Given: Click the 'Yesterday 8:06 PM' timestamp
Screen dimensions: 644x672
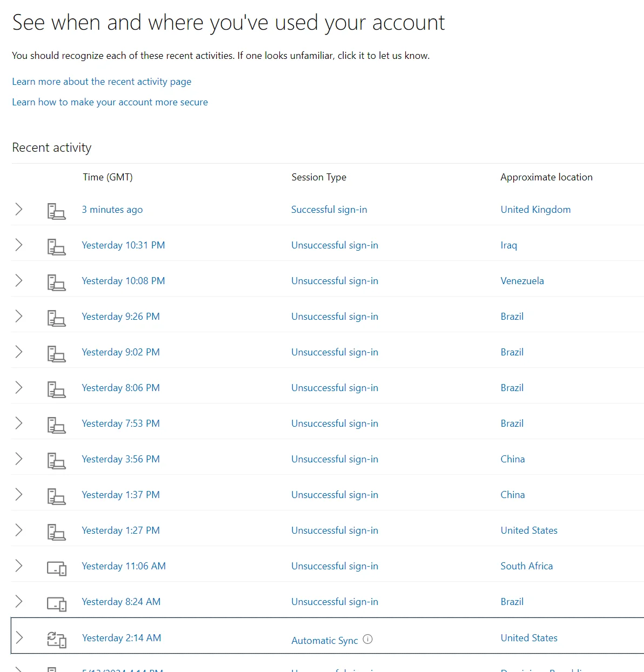Looking at the screenshot, I should (x=120, y=388).
